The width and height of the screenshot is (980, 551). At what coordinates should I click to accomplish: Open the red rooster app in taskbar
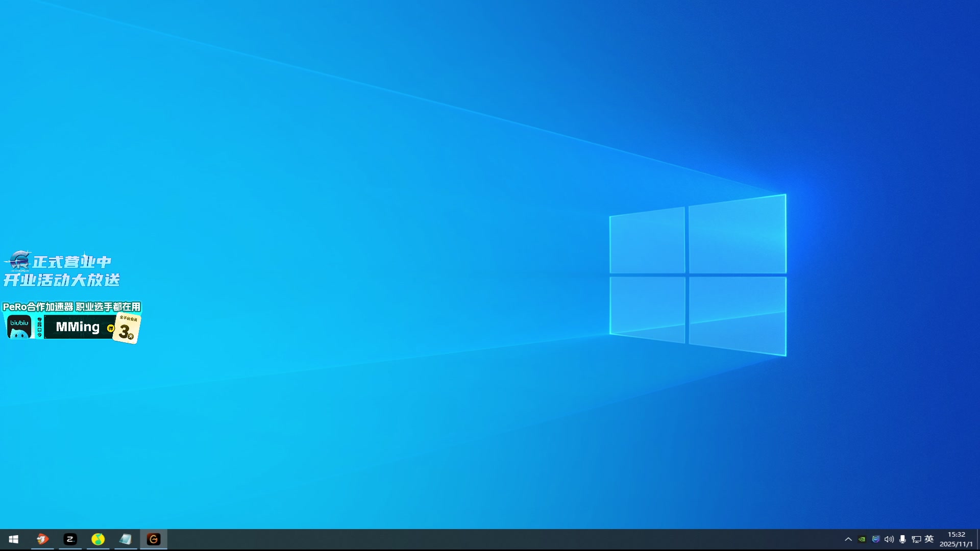click(42, 539)
